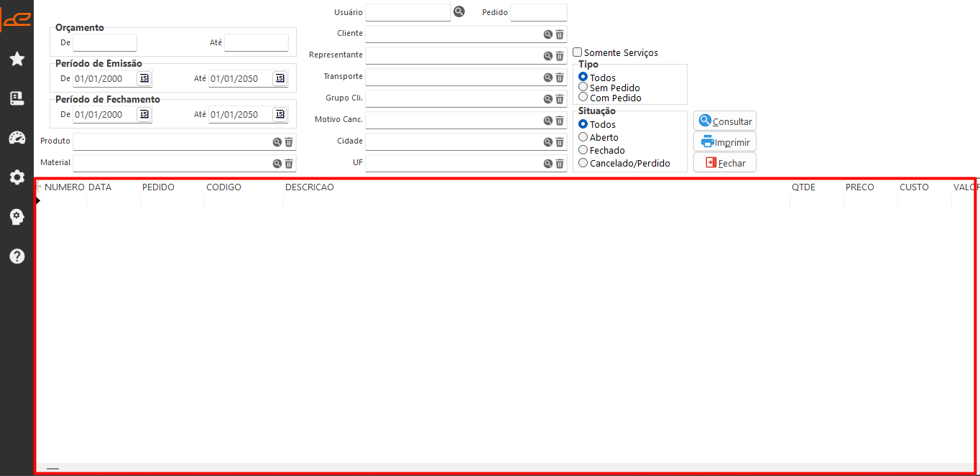This screenshot has width=980, height=476.
Task: Run the query with Consultar button
Action: 725,121
